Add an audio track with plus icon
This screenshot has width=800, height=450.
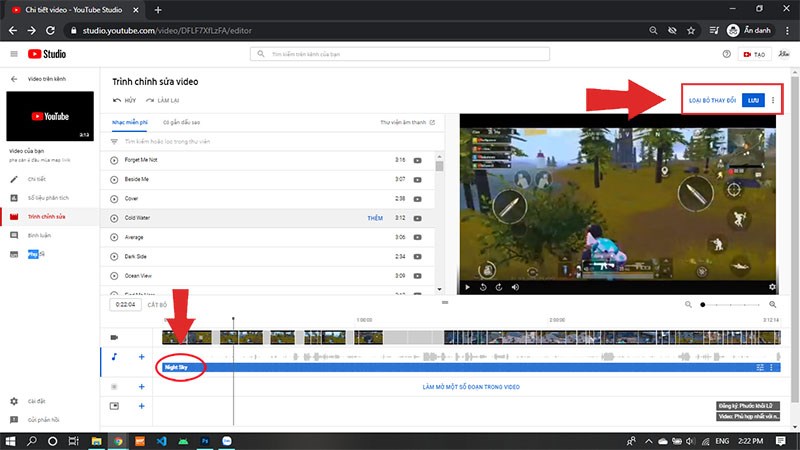(141, 357)
